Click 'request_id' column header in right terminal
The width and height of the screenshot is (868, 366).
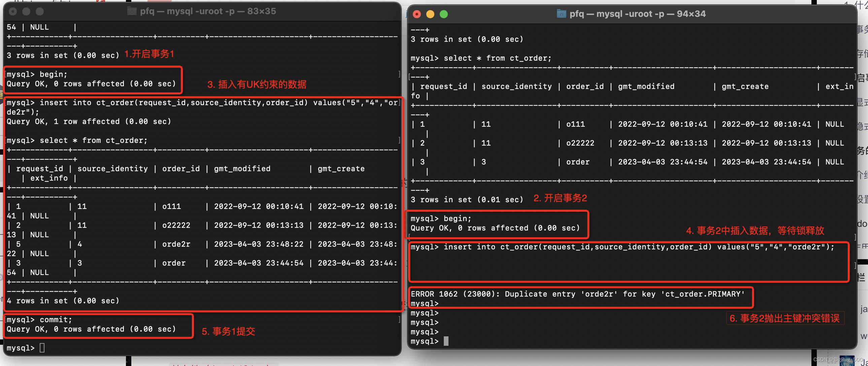pyautogui.click(x=444, y=86)
